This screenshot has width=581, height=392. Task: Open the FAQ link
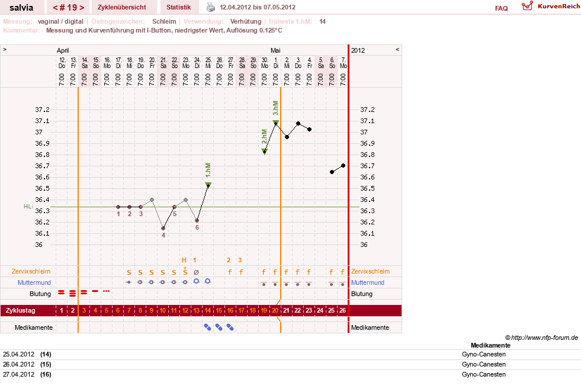(501, 8)
